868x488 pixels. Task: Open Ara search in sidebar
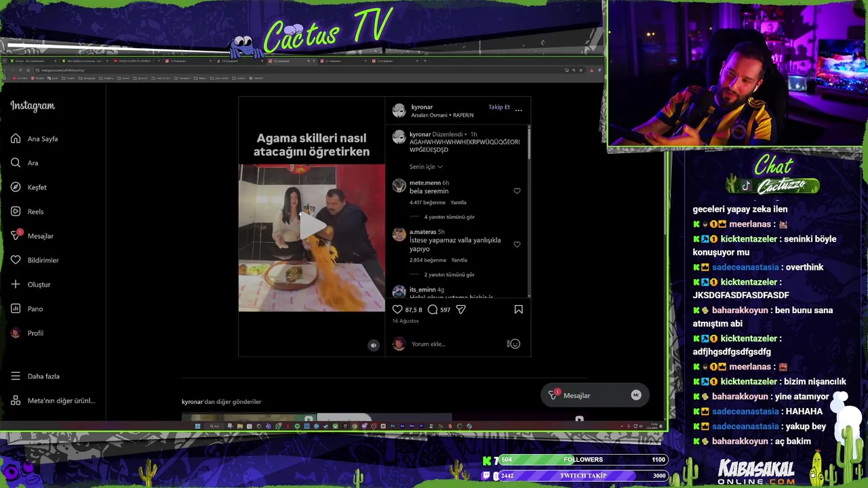tap(24, 163)
